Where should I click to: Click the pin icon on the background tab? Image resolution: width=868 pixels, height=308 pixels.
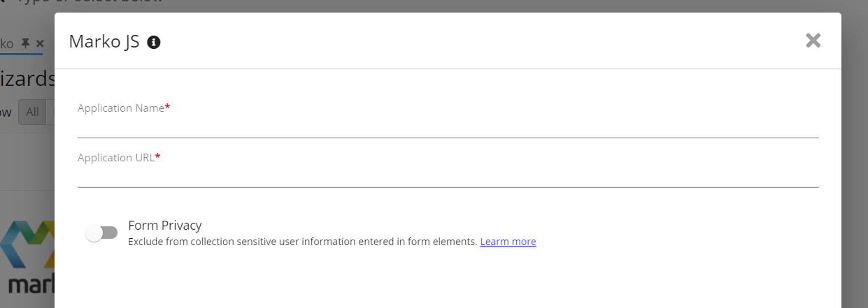(x=25, y=43)
